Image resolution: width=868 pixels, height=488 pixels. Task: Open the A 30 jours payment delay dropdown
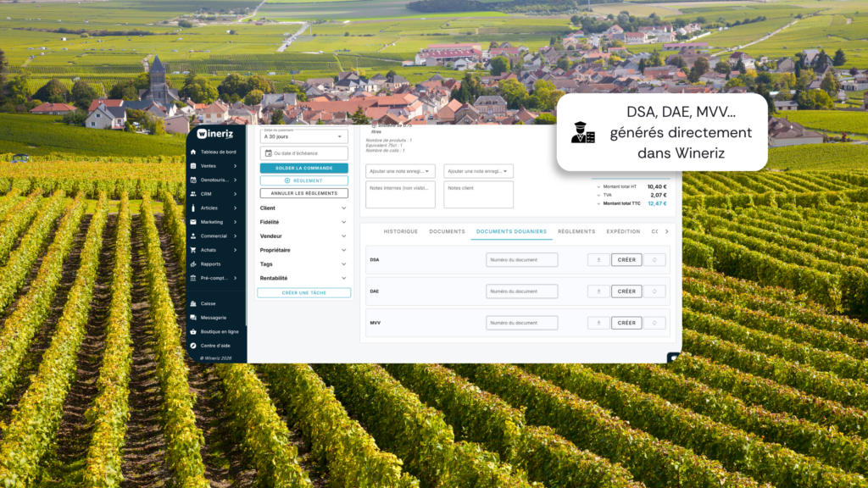(x=304, y=136)
